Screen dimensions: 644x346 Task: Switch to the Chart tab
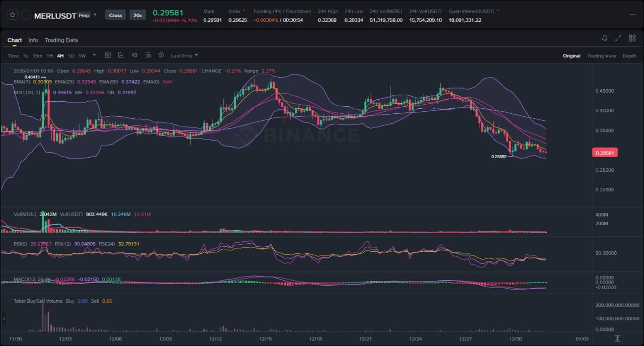(15, 40)
